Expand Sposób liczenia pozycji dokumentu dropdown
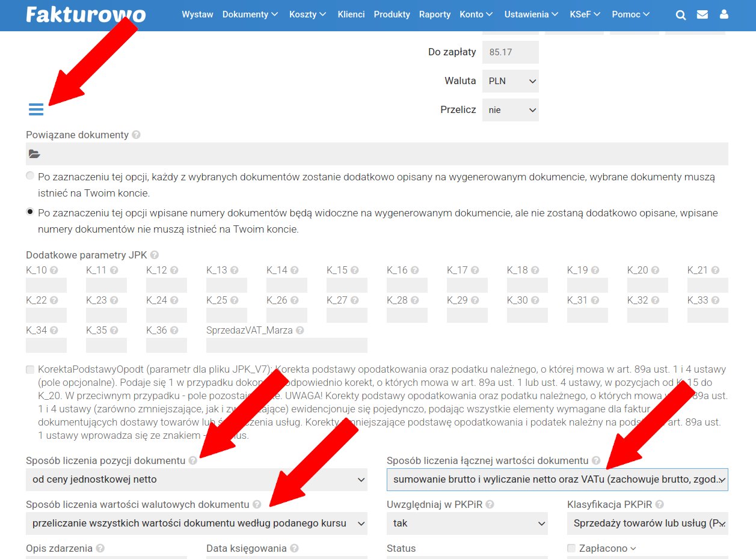 (x=196, y=480)
